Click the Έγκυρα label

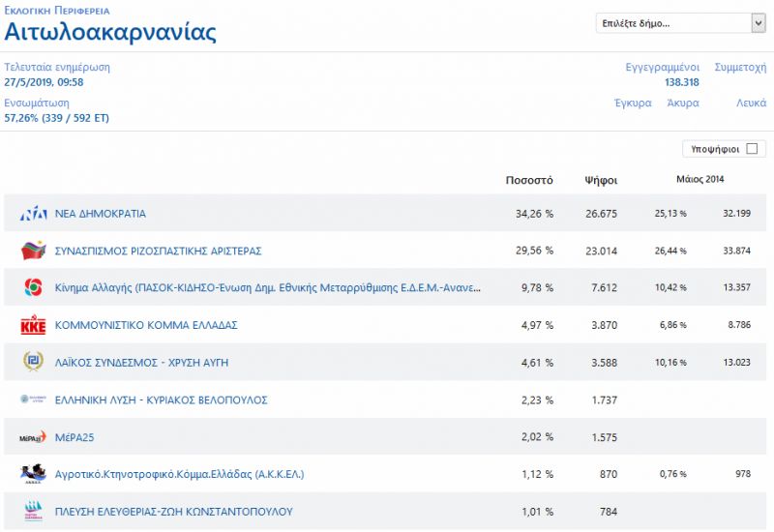pyautogui.click(x=633, y=103)
